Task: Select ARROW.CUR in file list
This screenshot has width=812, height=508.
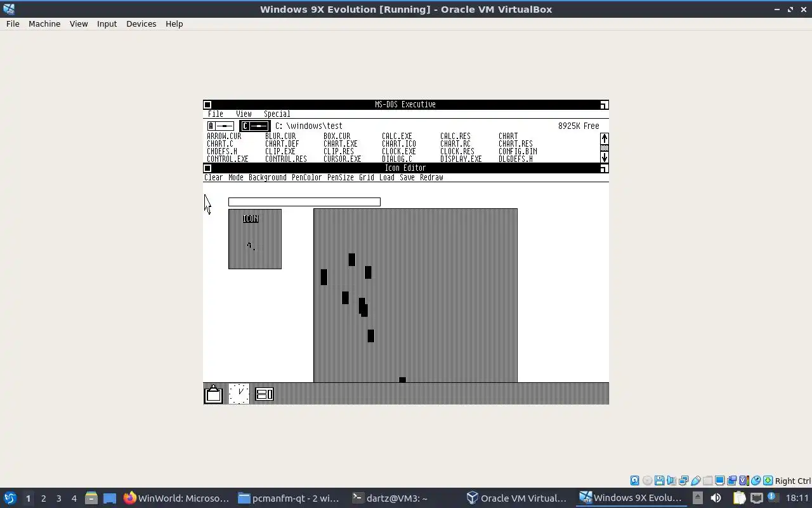Action: coord(224,136)
